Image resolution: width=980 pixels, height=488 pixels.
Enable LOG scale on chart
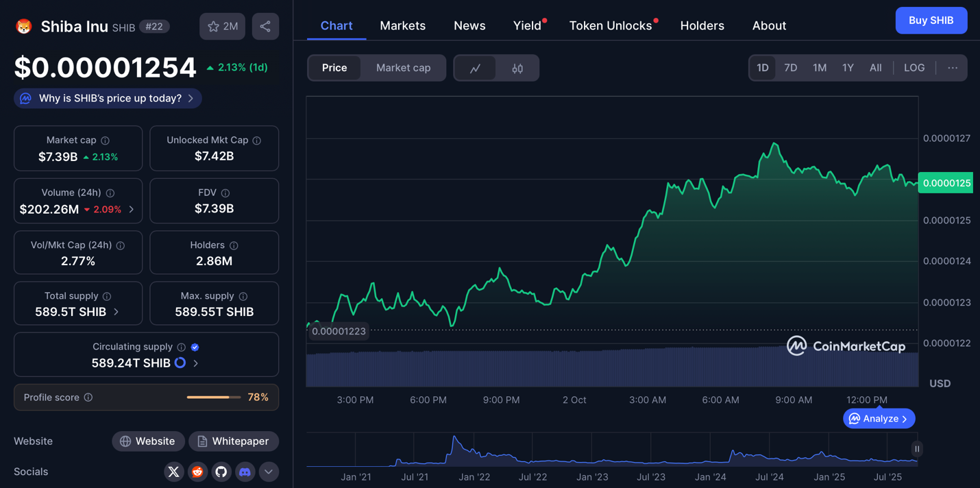coord(914,68)
